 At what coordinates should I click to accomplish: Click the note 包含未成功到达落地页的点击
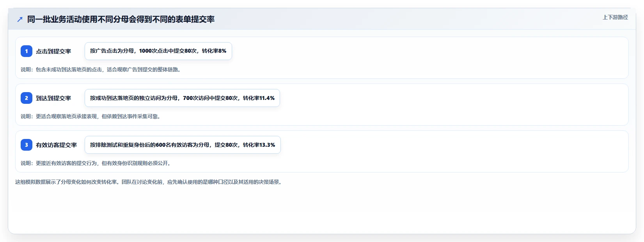point(101,69)
